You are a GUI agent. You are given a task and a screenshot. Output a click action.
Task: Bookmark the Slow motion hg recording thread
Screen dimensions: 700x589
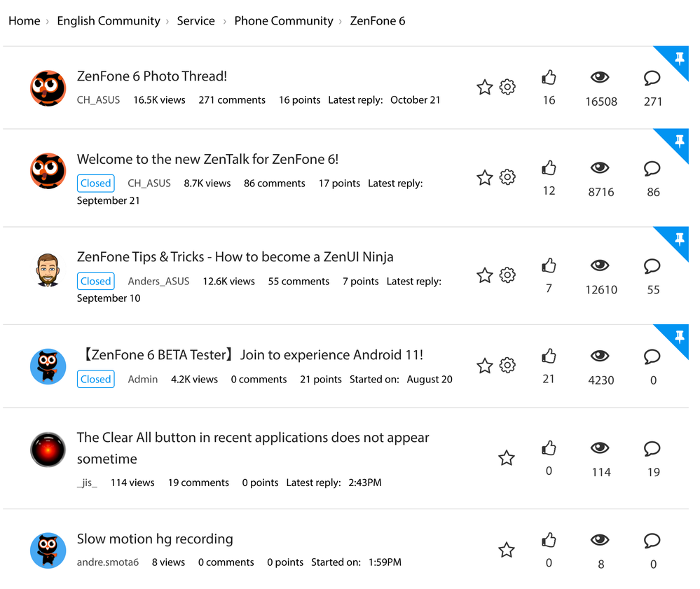tap(507, 550)
